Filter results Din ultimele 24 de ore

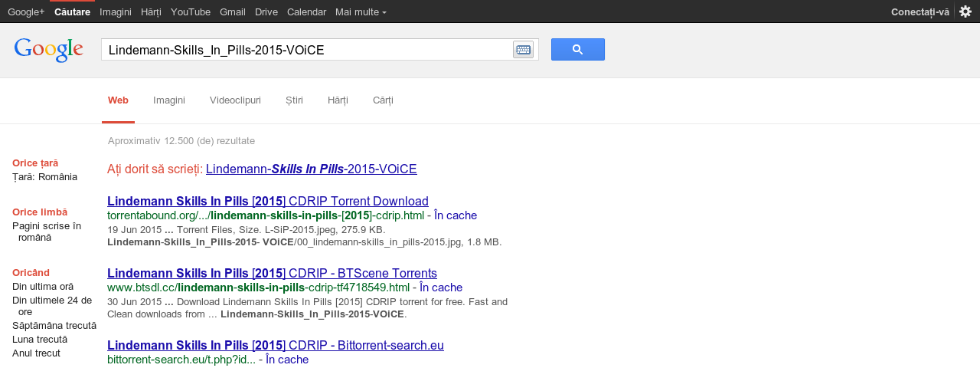click(52, 306)
